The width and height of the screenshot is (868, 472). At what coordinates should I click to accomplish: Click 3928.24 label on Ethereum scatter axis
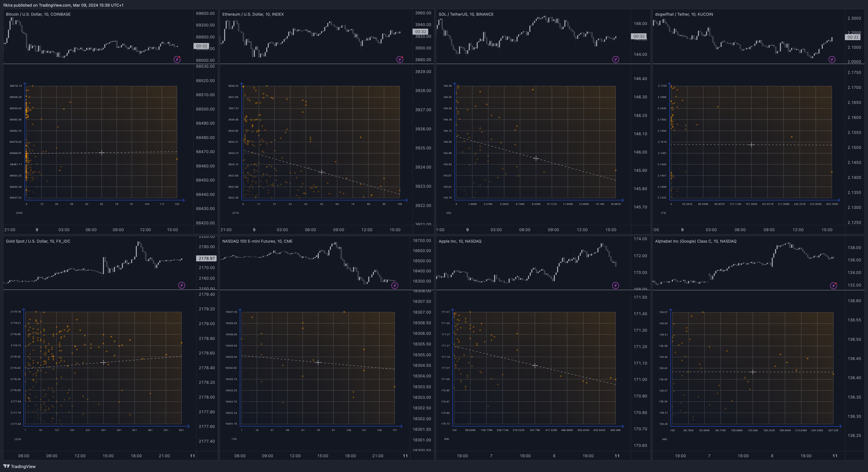233,86
